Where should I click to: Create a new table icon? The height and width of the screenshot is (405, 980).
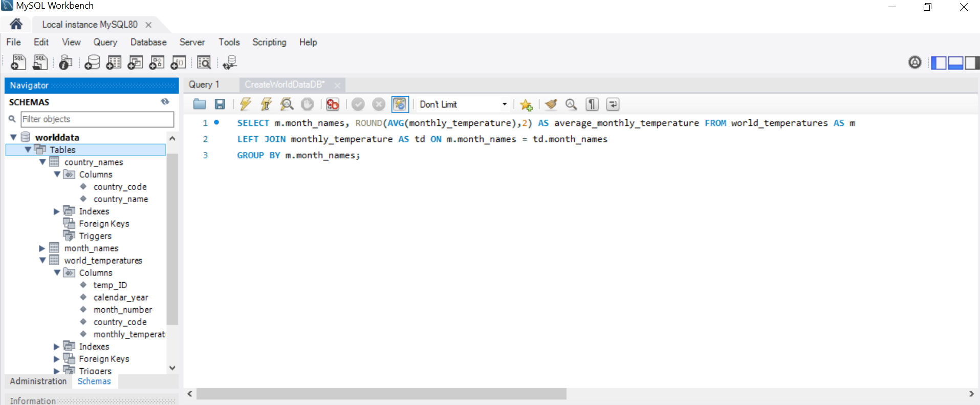coord(114,62)
